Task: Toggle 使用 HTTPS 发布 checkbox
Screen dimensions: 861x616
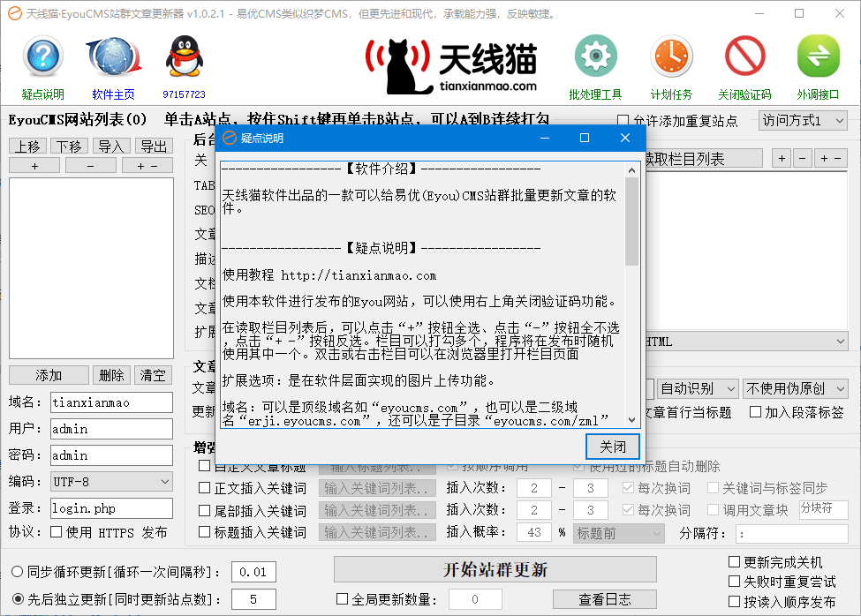Action: pos(56,532)
